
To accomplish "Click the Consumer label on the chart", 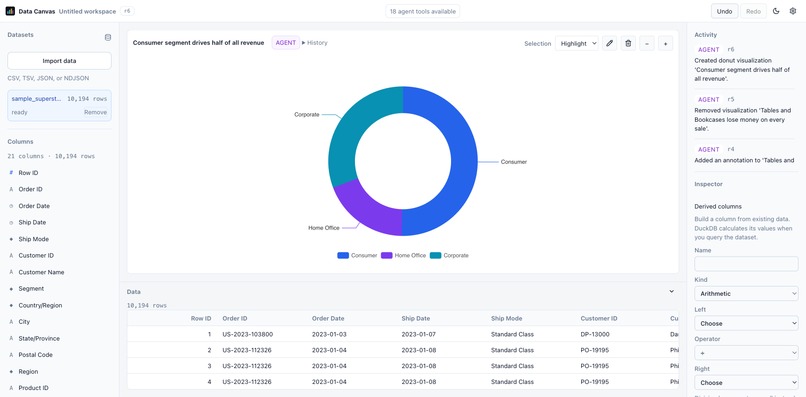I will (514, 161).
